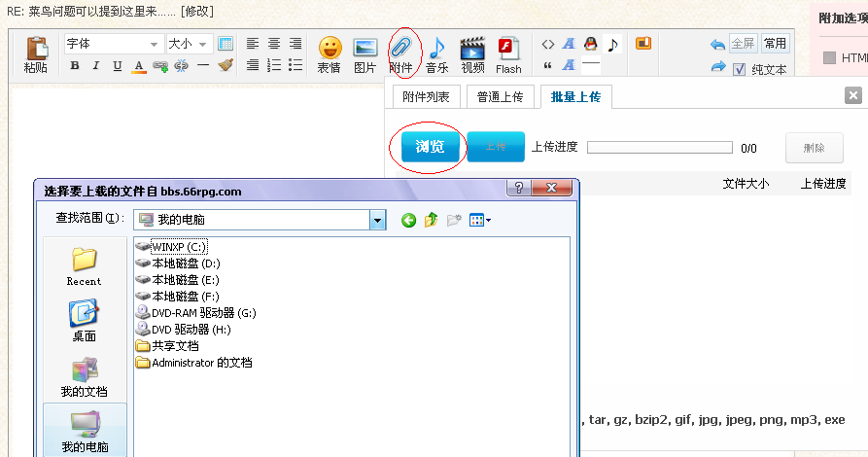Remove link using the unlink icon
This screenshot has width=868, height=457.
pos(182,66)
